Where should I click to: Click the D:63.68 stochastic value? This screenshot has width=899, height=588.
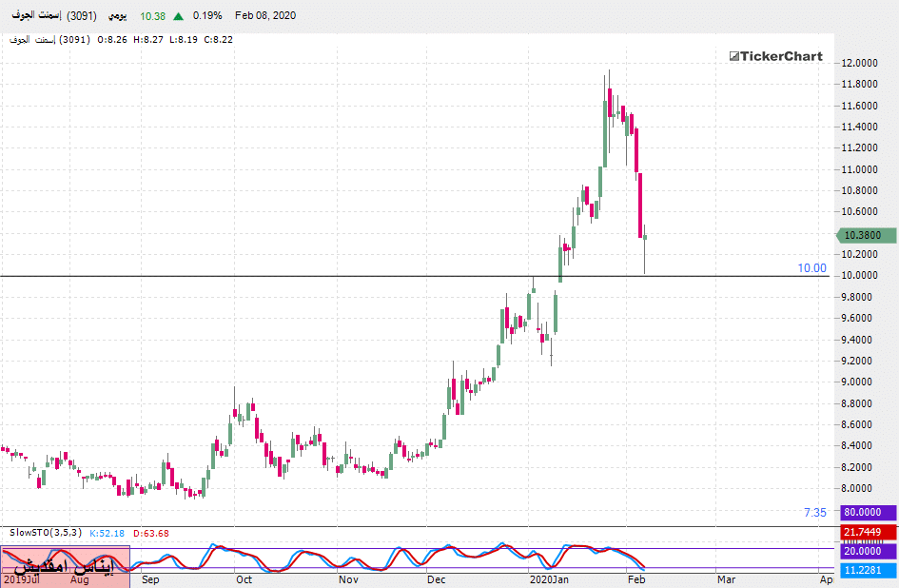(151, 533)
